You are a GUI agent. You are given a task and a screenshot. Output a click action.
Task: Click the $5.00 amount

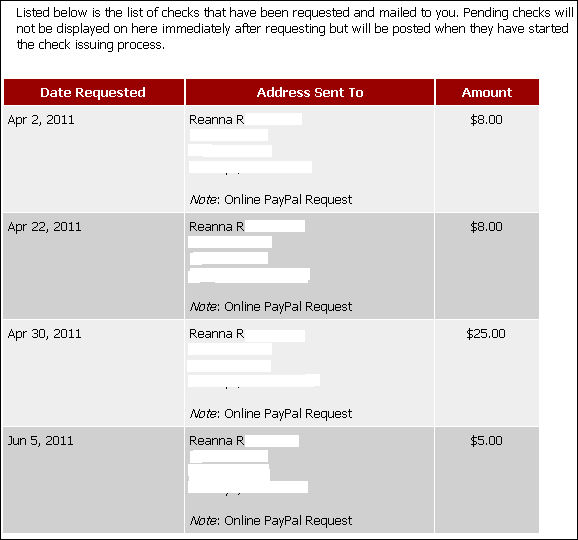486,441
